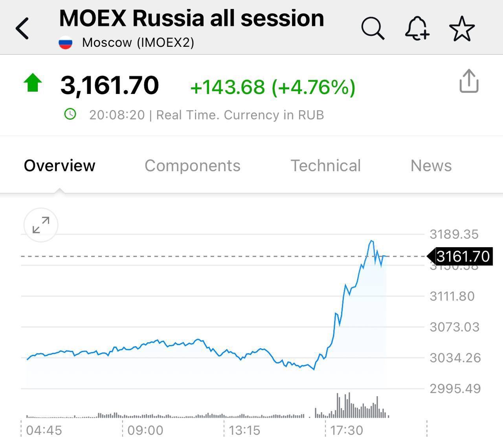Tap the share icon
This screenshot has width=503, height=448.
click(469, 81)
